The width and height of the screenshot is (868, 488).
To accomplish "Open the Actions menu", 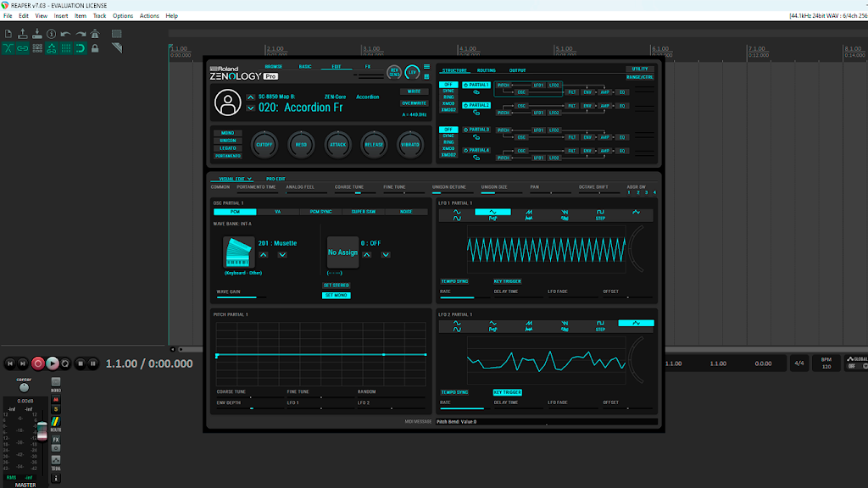I will pyautogui.click(x=149, y=16).
